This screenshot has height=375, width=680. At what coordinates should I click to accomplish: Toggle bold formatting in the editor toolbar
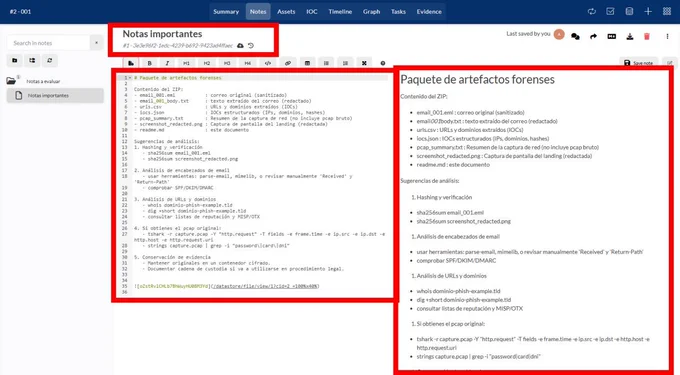(149, 63)
